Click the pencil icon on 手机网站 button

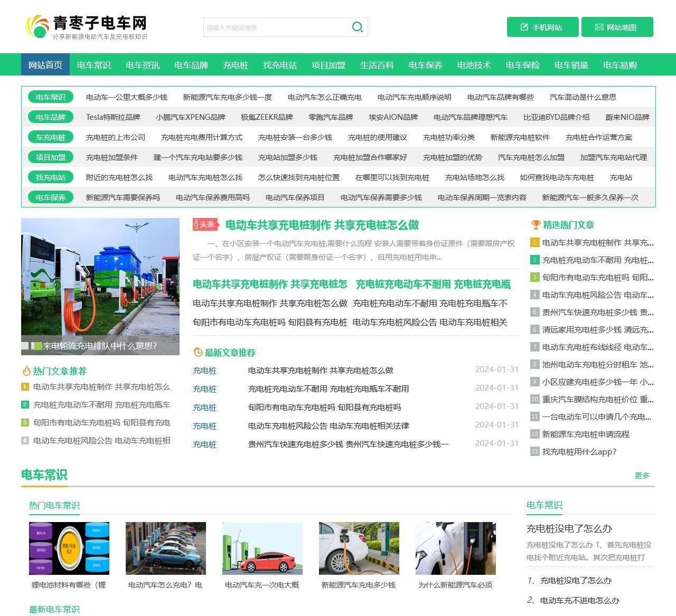[524, 26]
